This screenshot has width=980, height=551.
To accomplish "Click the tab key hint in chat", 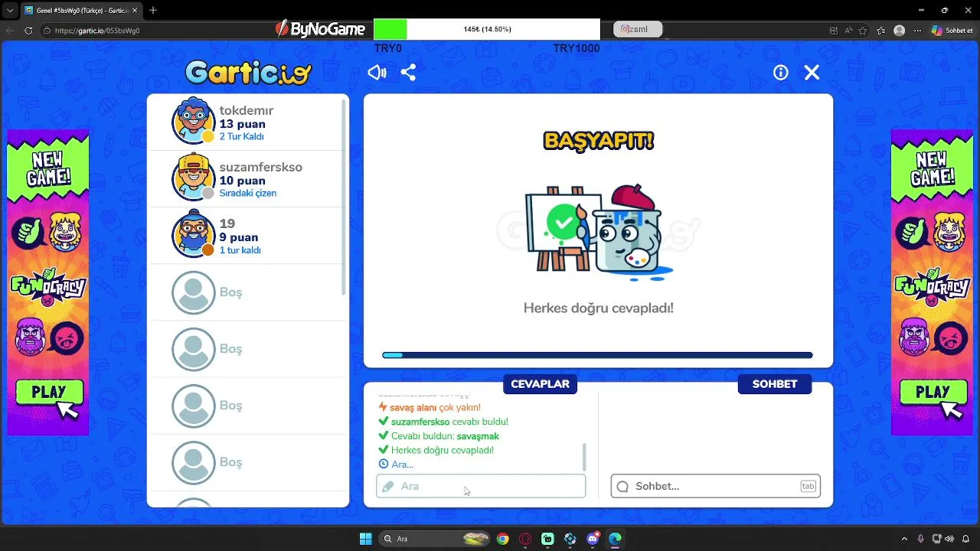I will 808,486.
